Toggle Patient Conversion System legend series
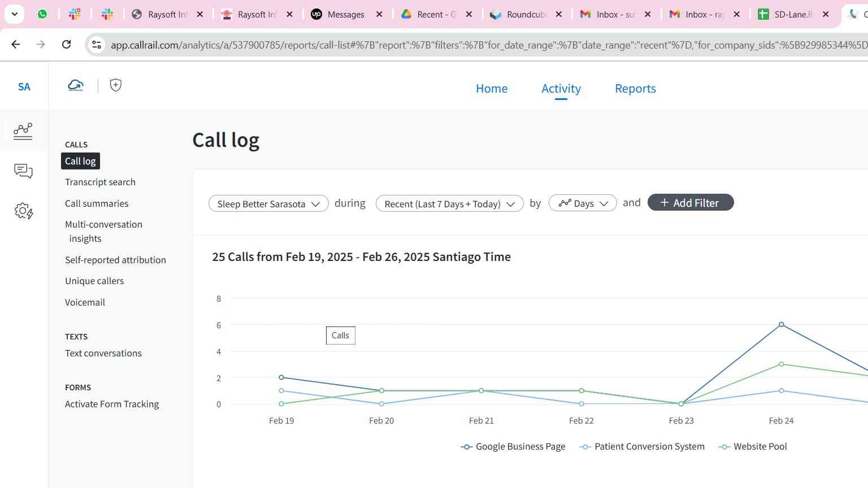This screenshot has height=488, width=868. point(643,446)
